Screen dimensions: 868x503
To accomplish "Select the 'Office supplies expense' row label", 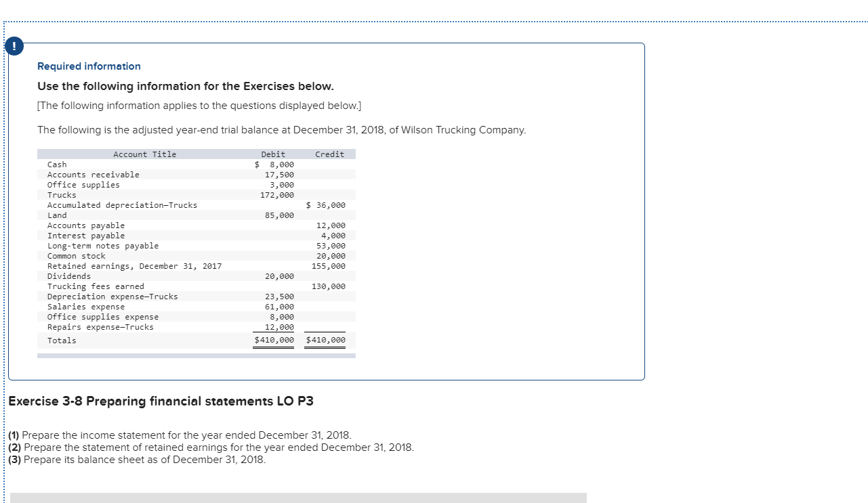I will click(x=103, y=317).
